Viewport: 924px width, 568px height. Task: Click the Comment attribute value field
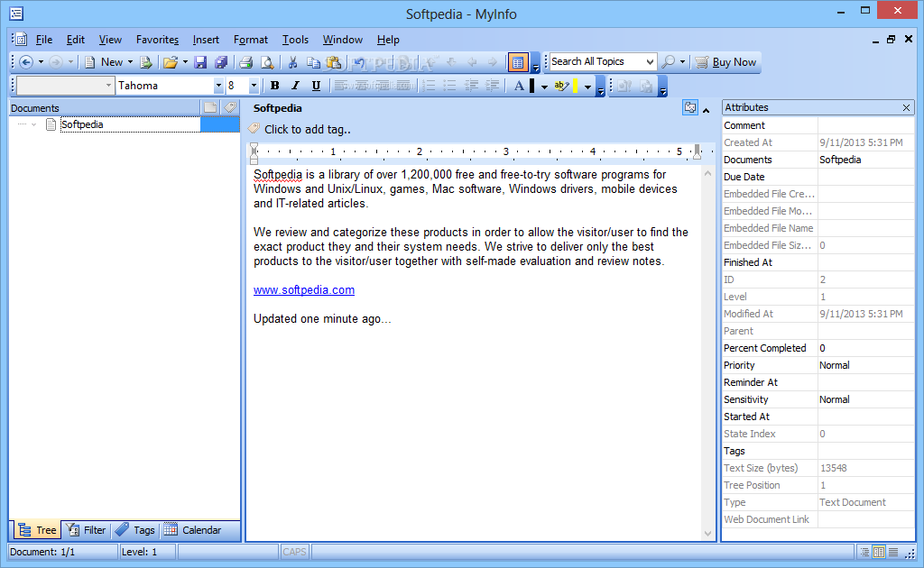[x=865, y=125]
